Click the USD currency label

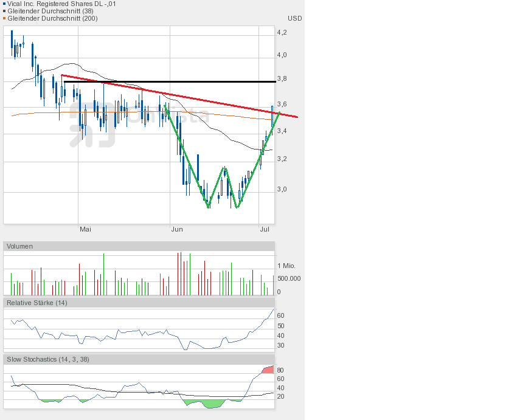click(294, 18)
